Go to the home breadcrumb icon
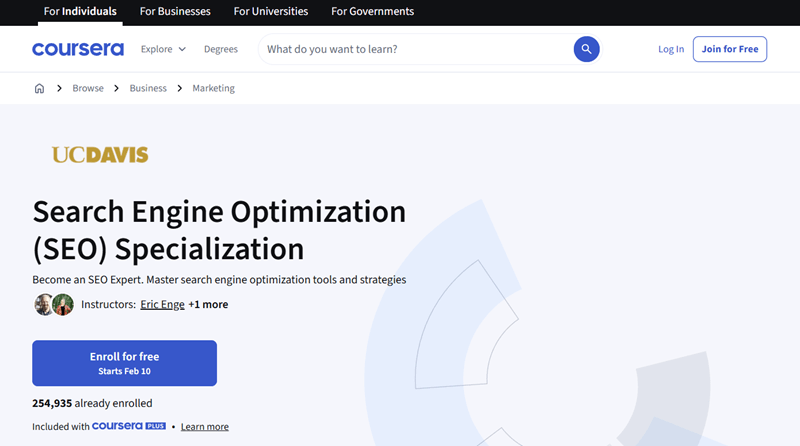This screenshot has width=800, height=446. coord(39,88)
